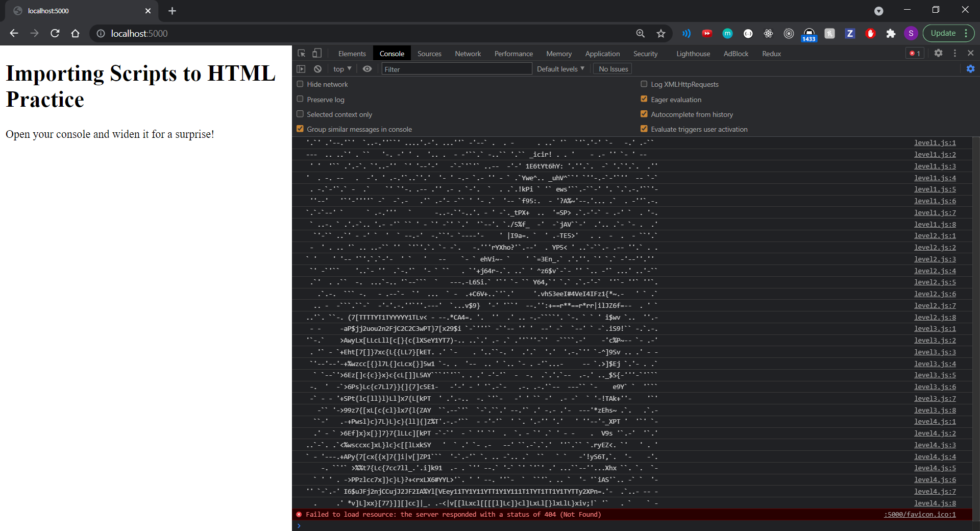Open DevTools settings gear
980x531 pixels.
[939, 53]
